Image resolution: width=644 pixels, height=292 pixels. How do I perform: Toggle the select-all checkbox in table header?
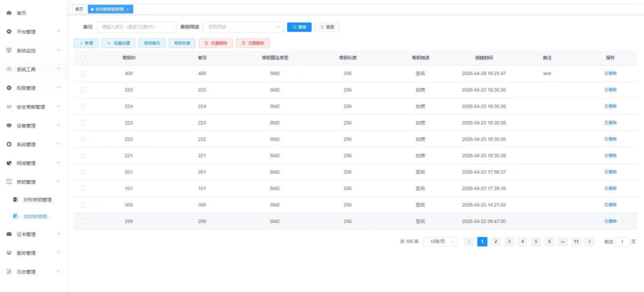83,58
